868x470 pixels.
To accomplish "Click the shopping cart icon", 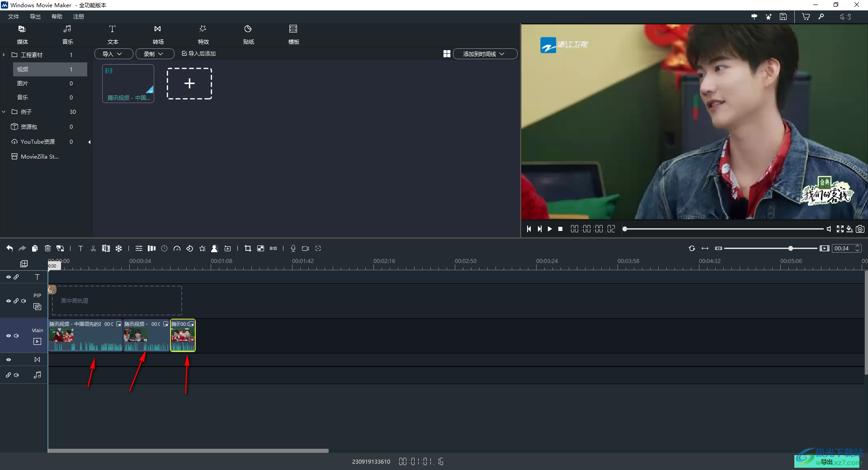I will point(806,17).
